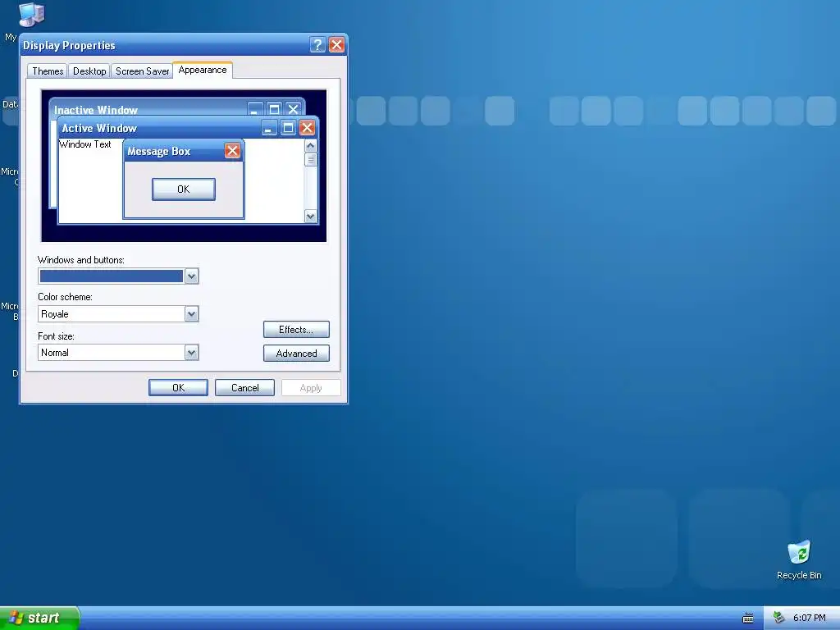Click the Display Properties help question mark icon
The image size is (840, 630).
click(317, 45)
